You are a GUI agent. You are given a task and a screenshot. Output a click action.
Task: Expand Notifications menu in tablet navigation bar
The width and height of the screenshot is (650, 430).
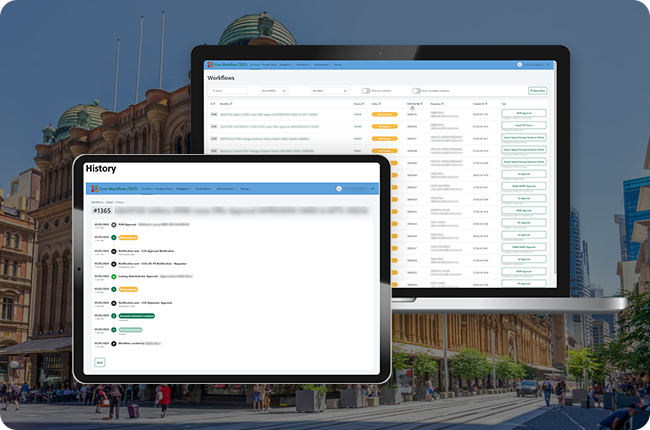tap(204, 189)
